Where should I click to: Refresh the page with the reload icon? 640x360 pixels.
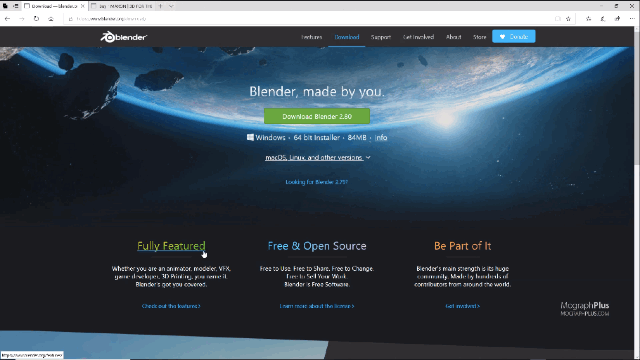(x=36, y=19)
